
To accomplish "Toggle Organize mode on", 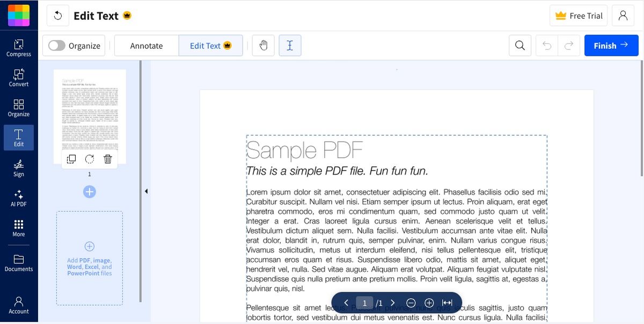I will (x=56, y=46).
